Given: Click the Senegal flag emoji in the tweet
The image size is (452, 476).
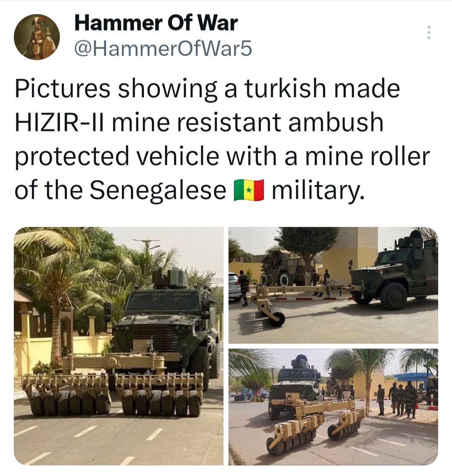Looking at the screenshot, I should click(249, 190).
